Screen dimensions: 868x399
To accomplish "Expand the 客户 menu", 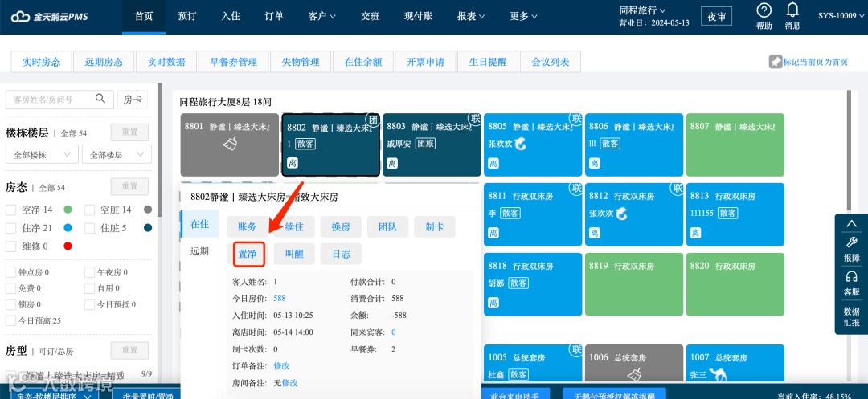I will [x=322, y=17].
